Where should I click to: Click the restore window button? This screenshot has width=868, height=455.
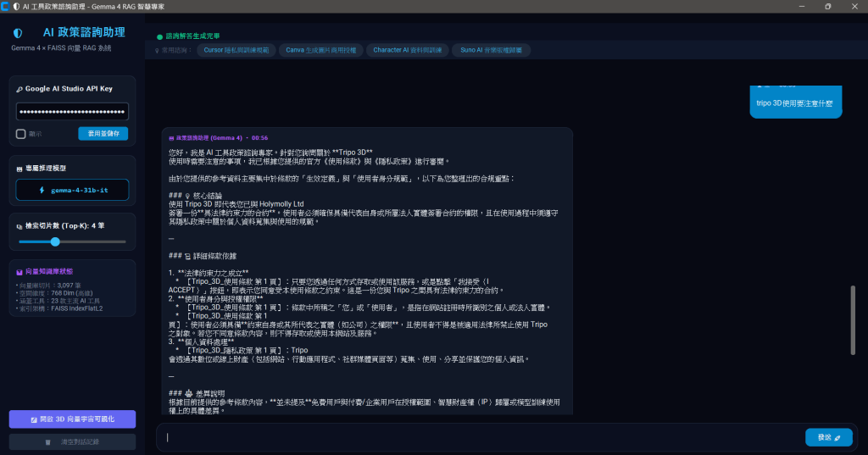828,6
